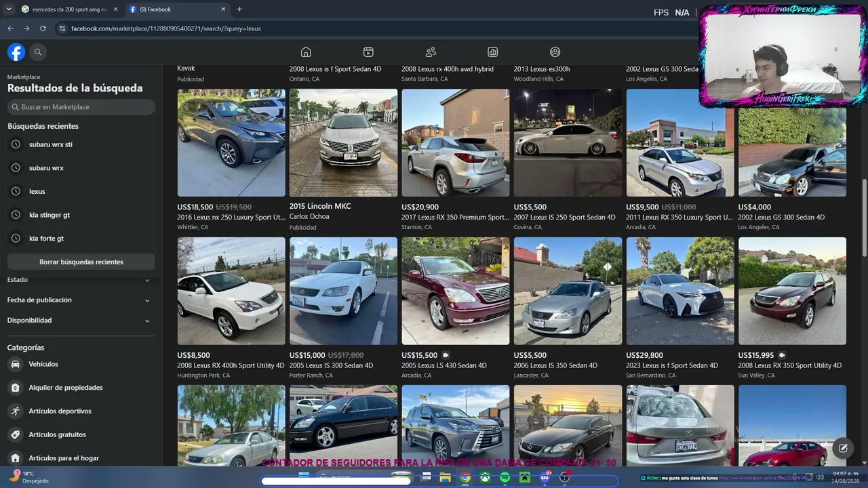Go to Facebook Home feed icon

(x=306, y=52)
